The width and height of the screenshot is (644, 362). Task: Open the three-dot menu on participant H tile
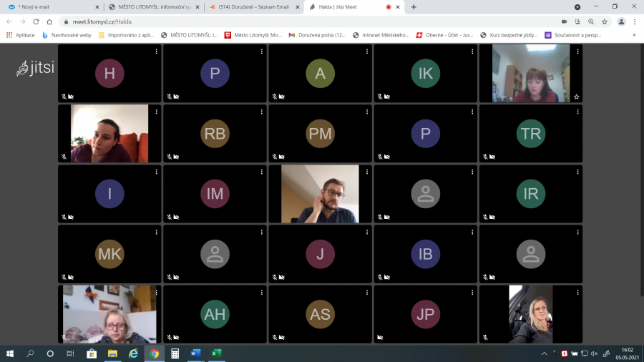tap(157, 52)
